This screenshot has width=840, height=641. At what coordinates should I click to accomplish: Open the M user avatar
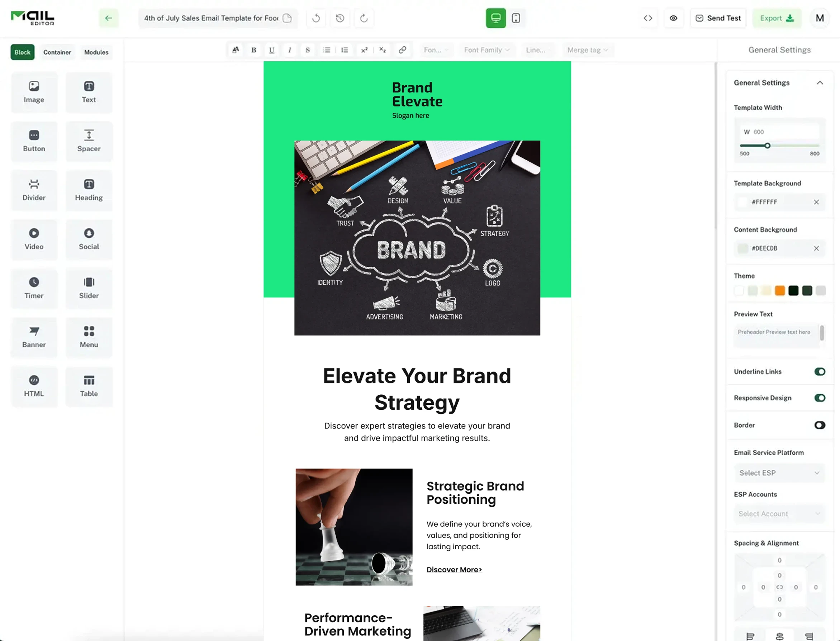820,18
